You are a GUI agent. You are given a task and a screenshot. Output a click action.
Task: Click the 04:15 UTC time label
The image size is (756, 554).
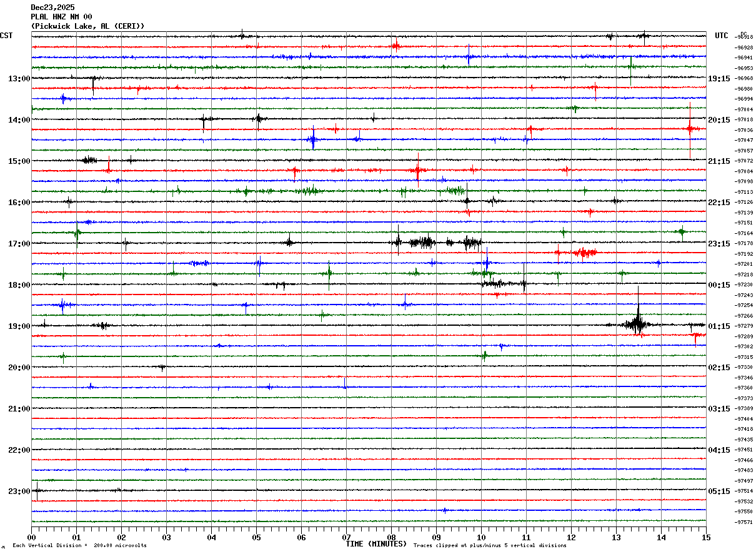pos(719,450)
